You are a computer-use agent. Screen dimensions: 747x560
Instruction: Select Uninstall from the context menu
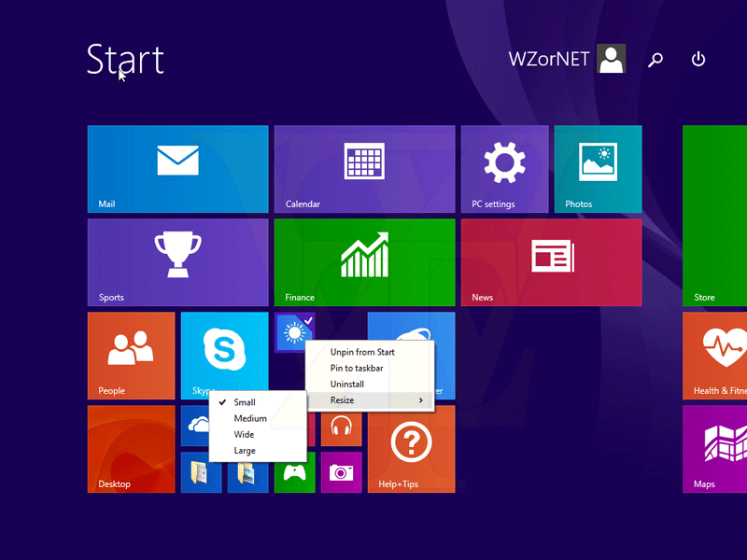tap(370, 385)
